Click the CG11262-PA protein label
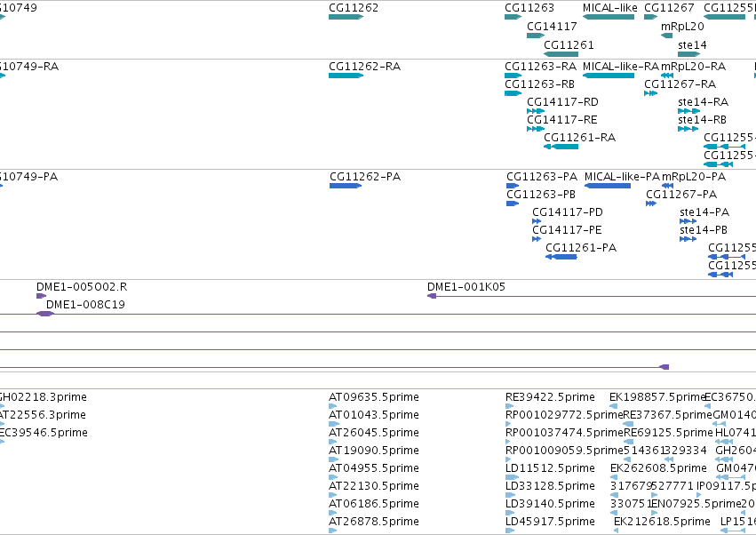This screenshot has height=535, width=756. click(x=365, y=177)
